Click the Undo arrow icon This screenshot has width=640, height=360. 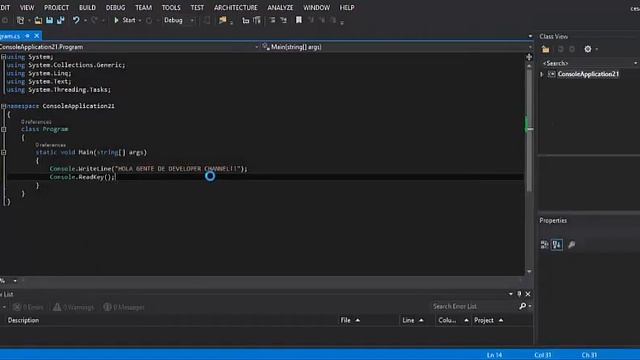[76, 20]
